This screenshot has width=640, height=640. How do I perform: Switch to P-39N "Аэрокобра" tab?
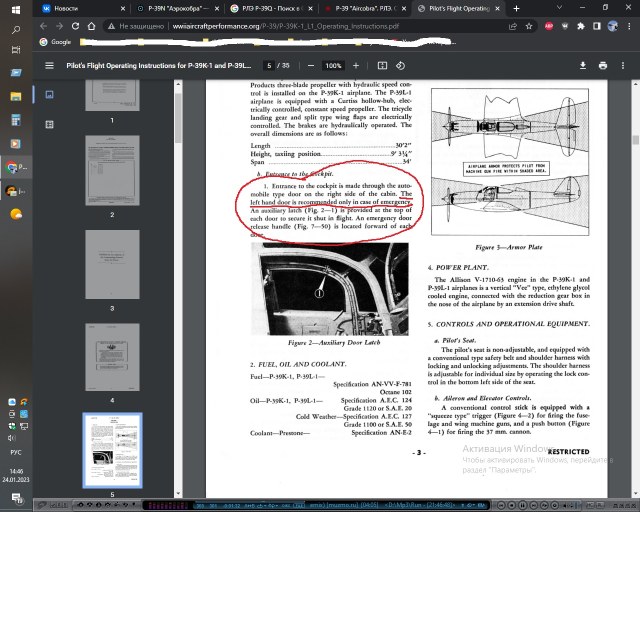click(x=175, y=8)
